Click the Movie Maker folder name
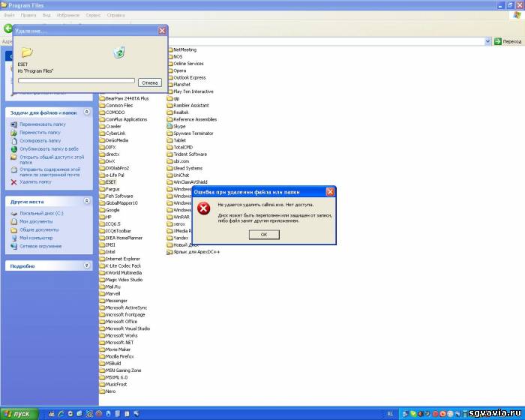The width and height of the screenshot is (525, 420). (x=118, y=349)
